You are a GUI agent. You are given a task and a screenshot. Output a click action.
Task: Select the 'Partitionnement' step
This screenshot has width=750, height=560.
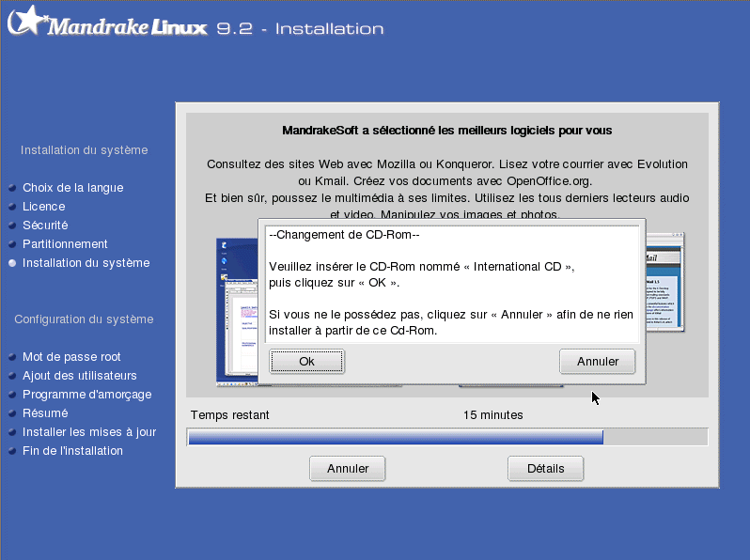pos(65,244)
